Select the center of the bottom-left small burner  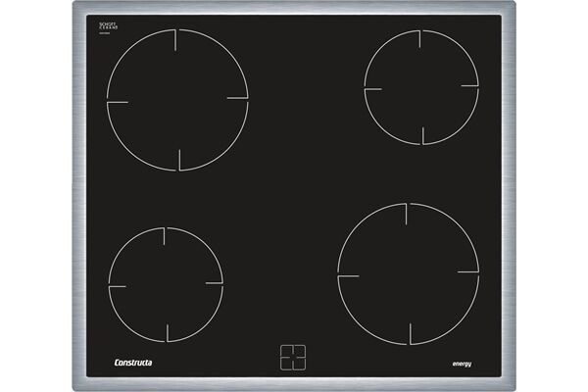click(x=166, y=284)
